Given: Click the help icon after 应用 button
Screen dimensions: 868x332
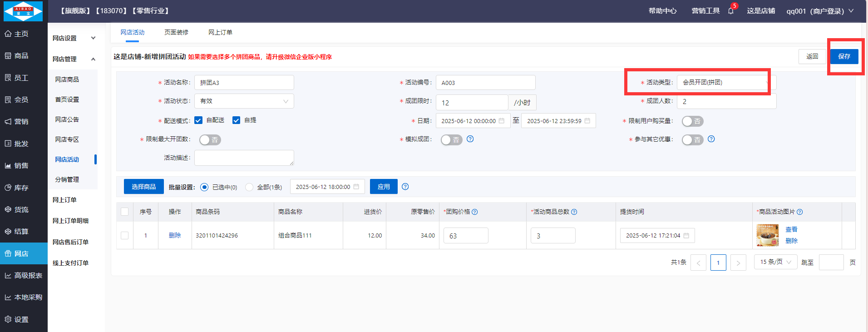Looking at the screenshot, I should pyautogui.click(x=405, y=187).
